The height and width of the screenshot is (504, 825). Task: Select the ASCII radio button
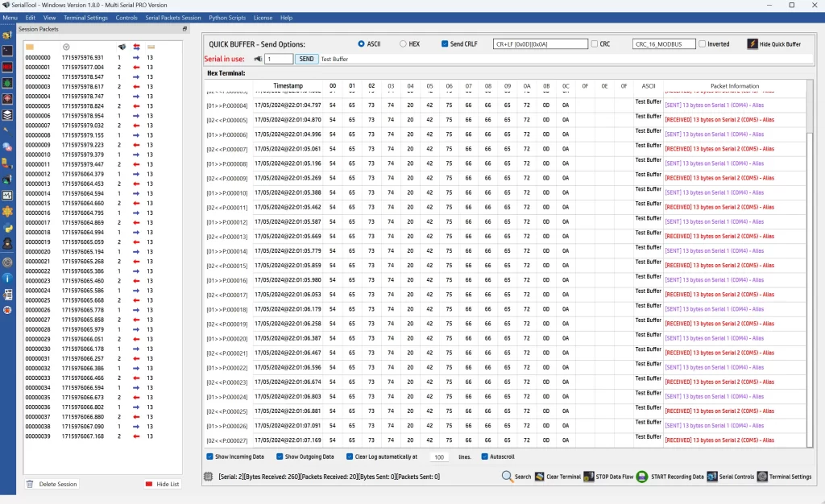[361, 44]
